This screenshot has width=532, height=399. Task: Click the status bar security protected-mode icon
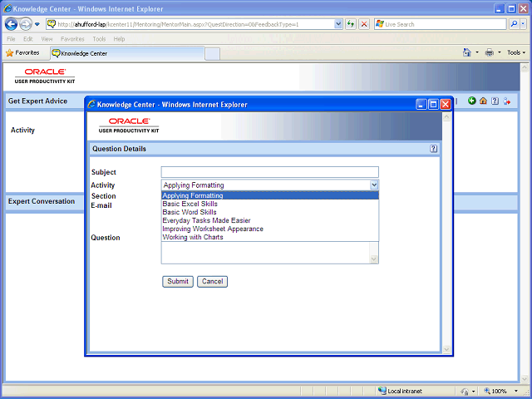(x=465, y=392)
